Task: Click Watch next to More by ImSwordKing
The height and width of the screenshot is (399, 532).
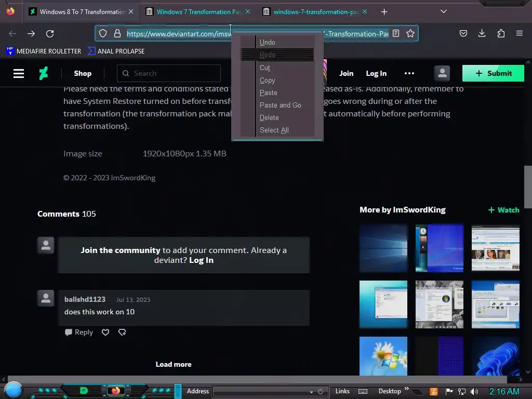Action: [x=503, y=210]
